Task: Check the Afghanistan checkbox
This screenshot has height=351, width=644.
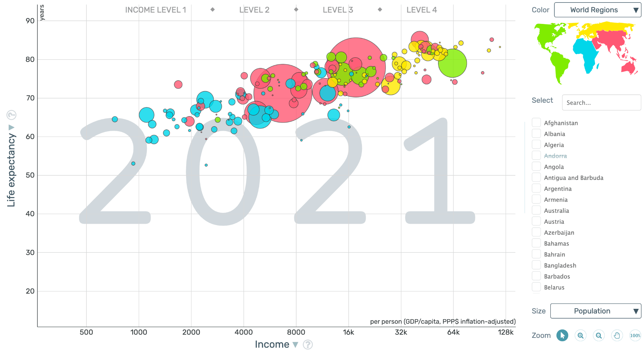Action: [x=536, y=122]
